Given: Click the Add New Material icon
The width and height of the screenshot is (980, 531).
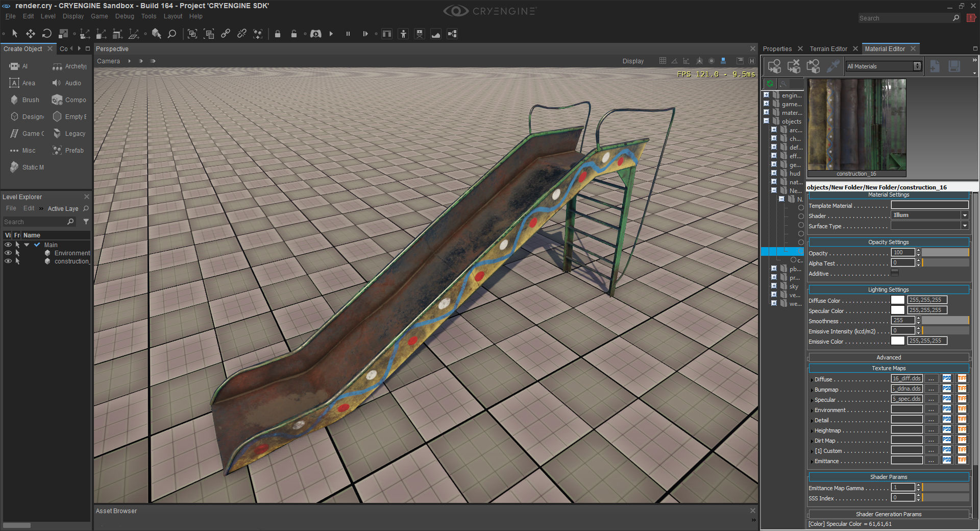Looking at the screenshot, I should pyautogui.click(x=935, y=66).
